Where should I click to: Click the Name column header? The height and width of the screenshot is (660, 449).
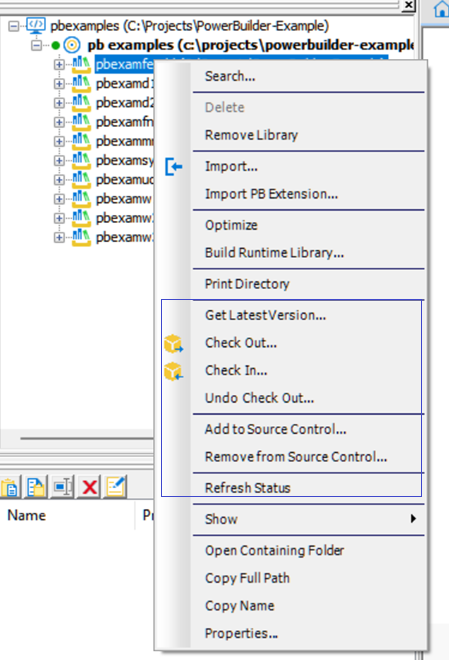[27, 516]
